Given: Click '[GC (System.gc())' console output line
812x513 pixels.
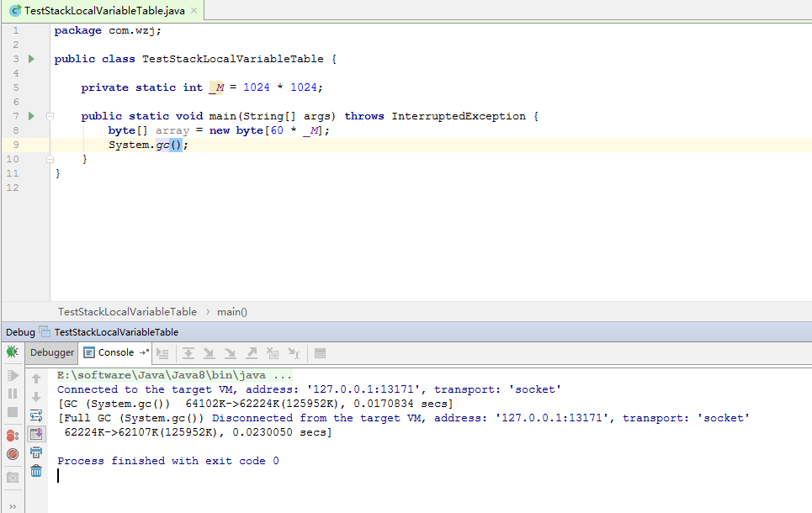Looking at the screenshot, I should tap(256, 404).
